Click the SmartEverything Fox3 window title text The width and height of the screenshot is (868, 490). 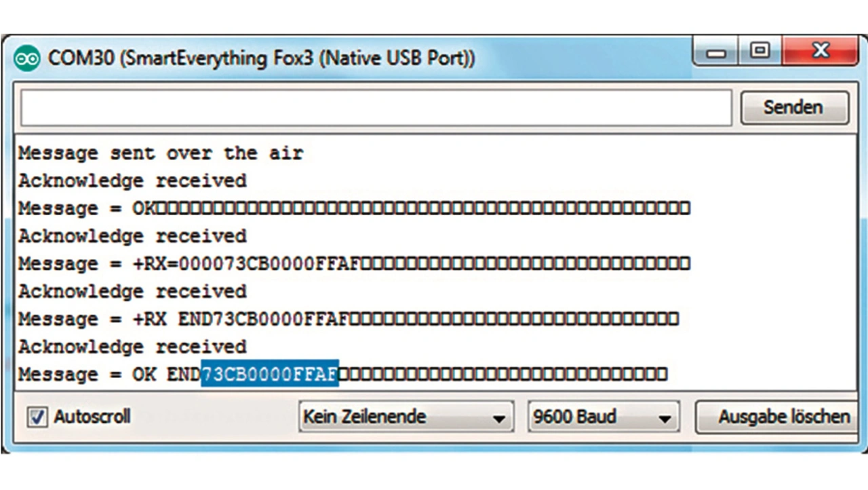tap(261, 58)
